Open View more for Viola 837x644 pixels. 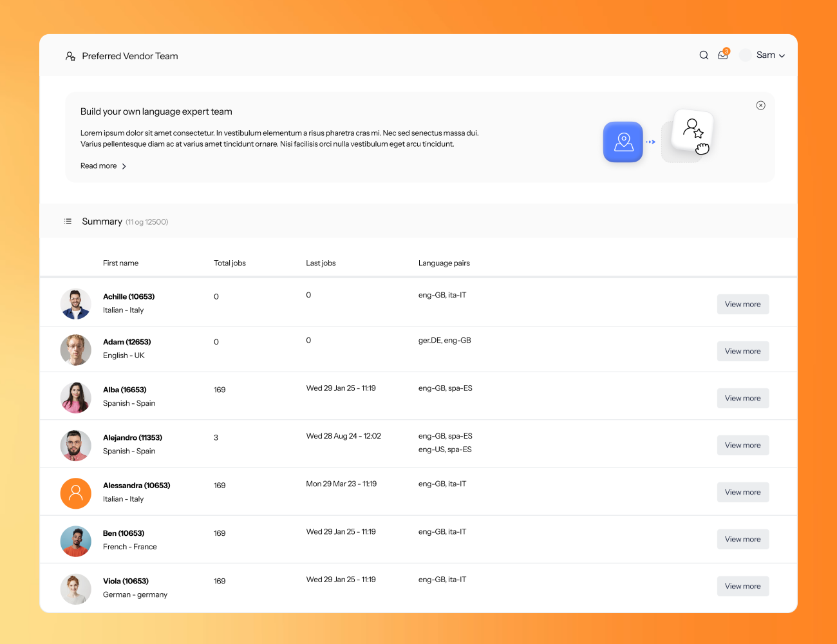[x=742, y=586]
